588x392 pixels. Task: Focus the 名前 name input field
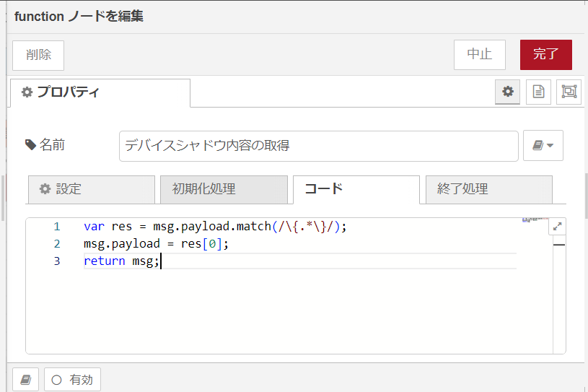tap(319, 146)
